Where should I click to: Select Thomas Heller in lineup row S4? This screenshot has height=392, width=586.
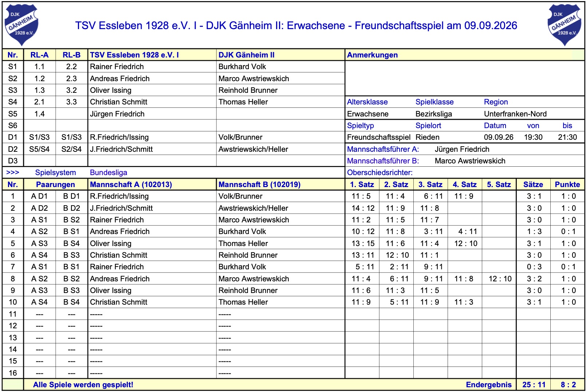tap(243, 102)
